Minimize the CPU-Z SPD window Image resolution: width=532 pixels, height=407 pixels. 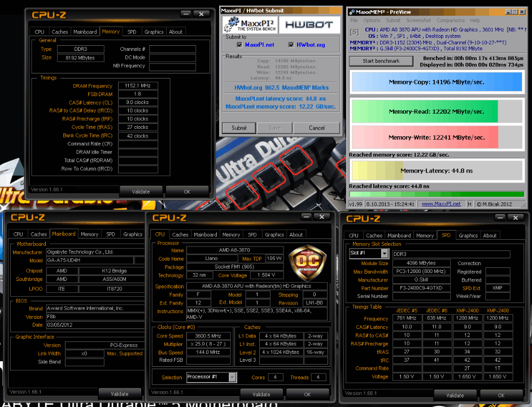click(500, 218)
